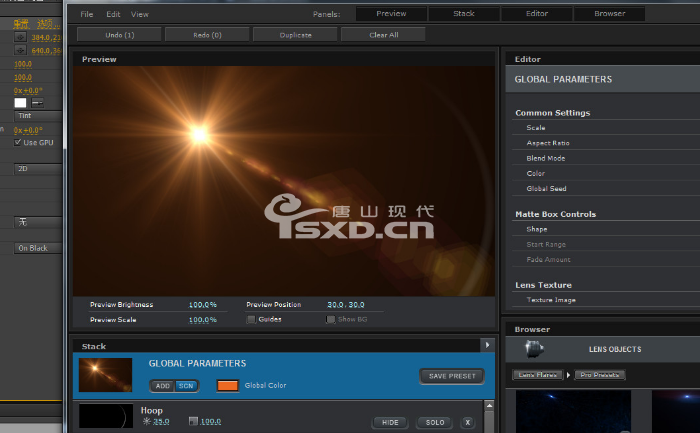700x433 pixels.
Task: Click Hoop brightness sun icon
Action: click(x=146, y=421)
